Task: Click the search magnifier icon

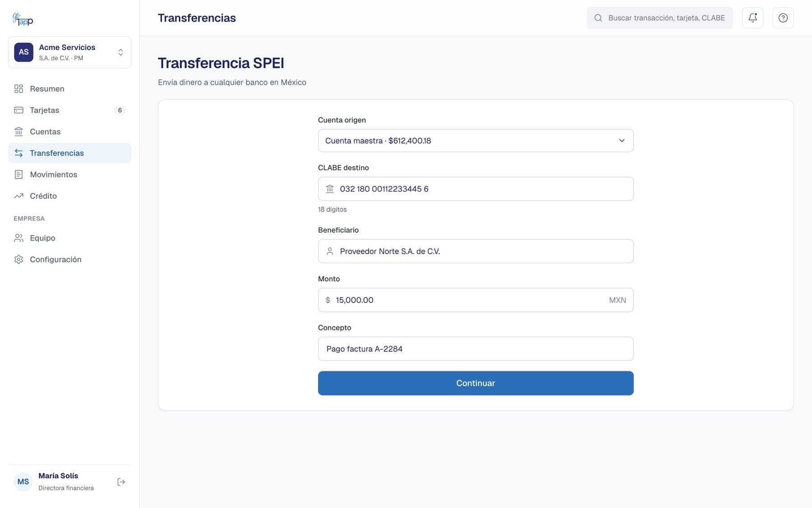Action: [x=598, y=18]
